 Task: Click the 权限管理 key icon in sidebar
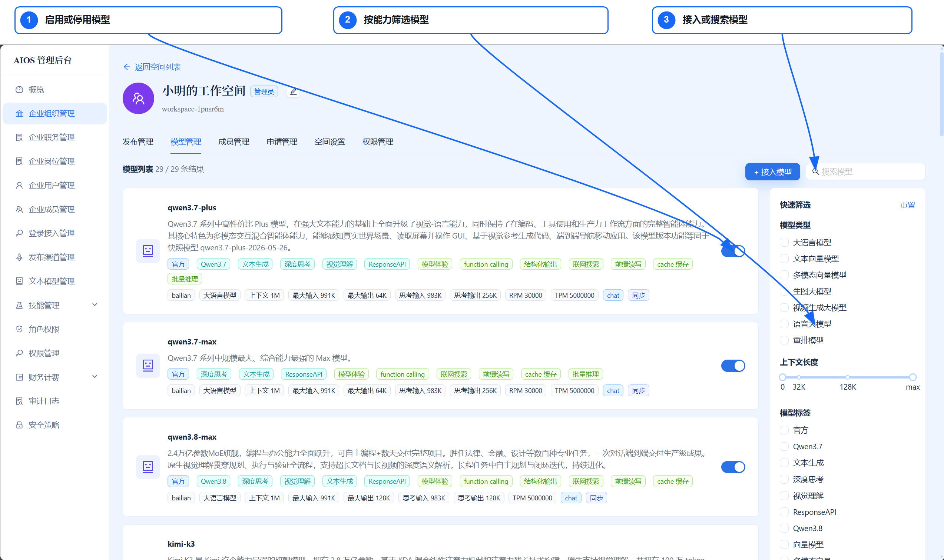click(19, 353)
